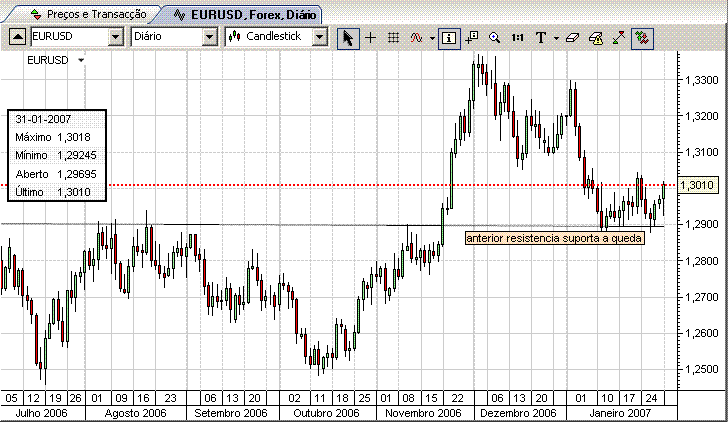Click the 1,3200 price axis label
This screenshot has width=728, height=422.
tap(701, 116)
